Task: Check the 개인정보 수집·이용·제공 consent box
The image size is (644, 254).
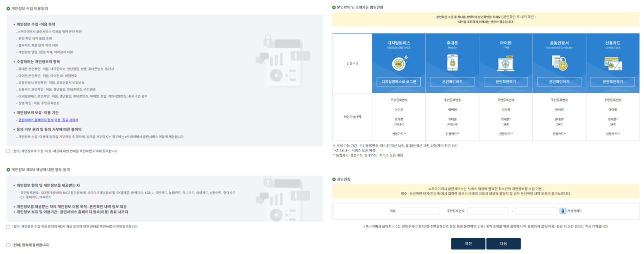Action: point(8,151)
